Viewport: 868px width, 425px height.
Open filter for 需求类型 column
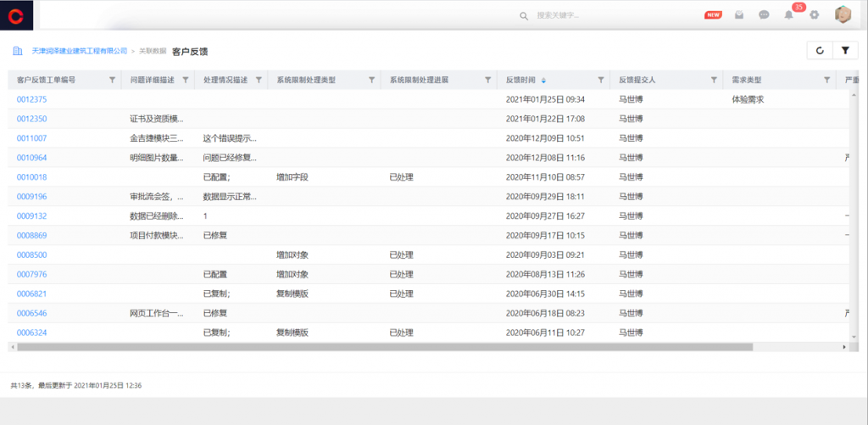(x=826, y=80)
